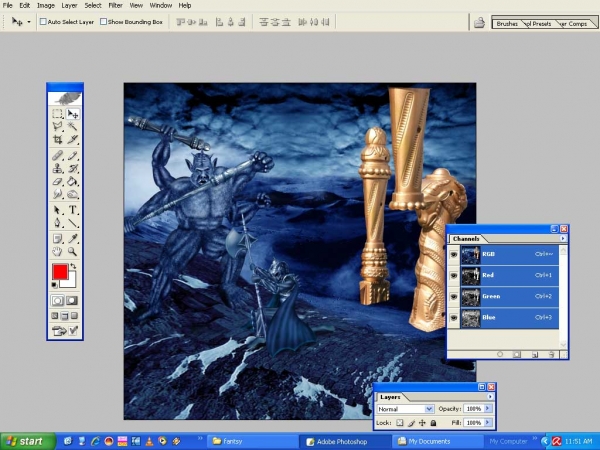600x450 pixels.
Task: Switch to Standard Screen Mode
Action: tap(55, 316)
